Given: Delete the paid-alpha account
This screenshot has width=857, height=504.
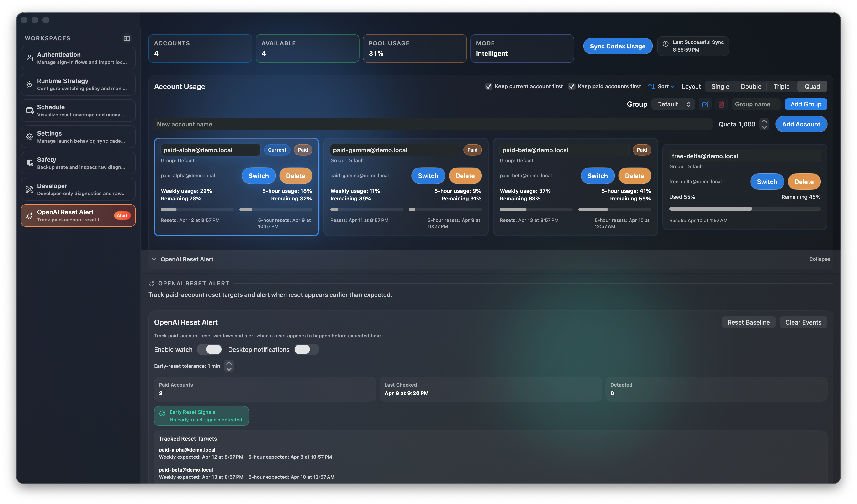Looking at the screenshot, I should point(295,176).
